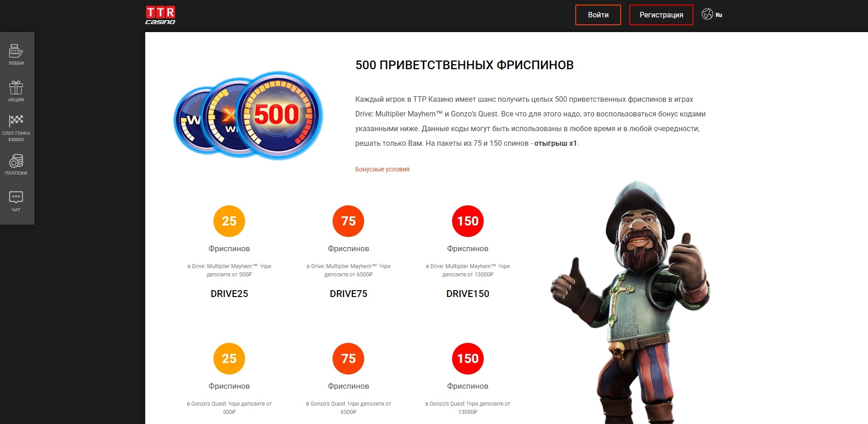This screenshot has height=424, width=868.
Task: Expand the Ru language selector
Action: coord(719,15)
